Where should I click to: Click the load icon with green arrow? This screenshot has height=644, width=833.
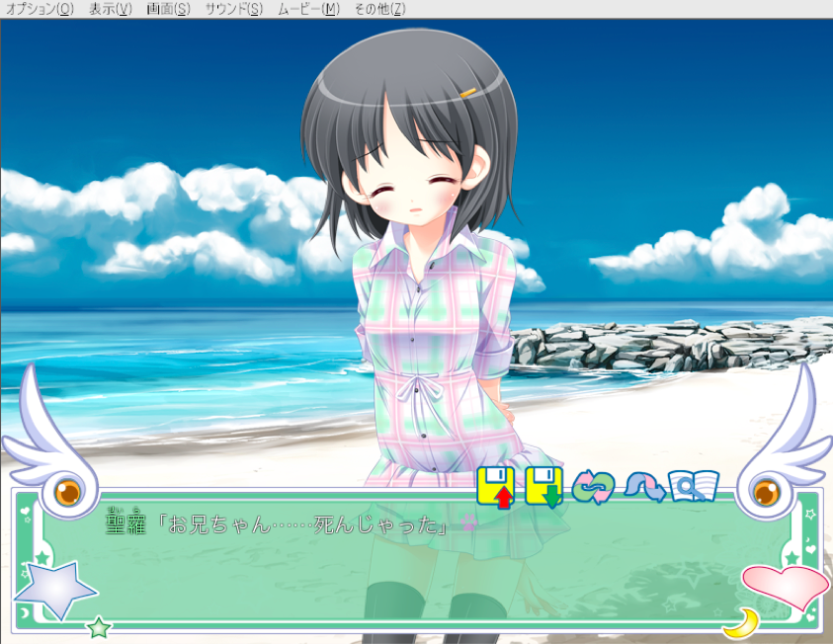point(544,487)
